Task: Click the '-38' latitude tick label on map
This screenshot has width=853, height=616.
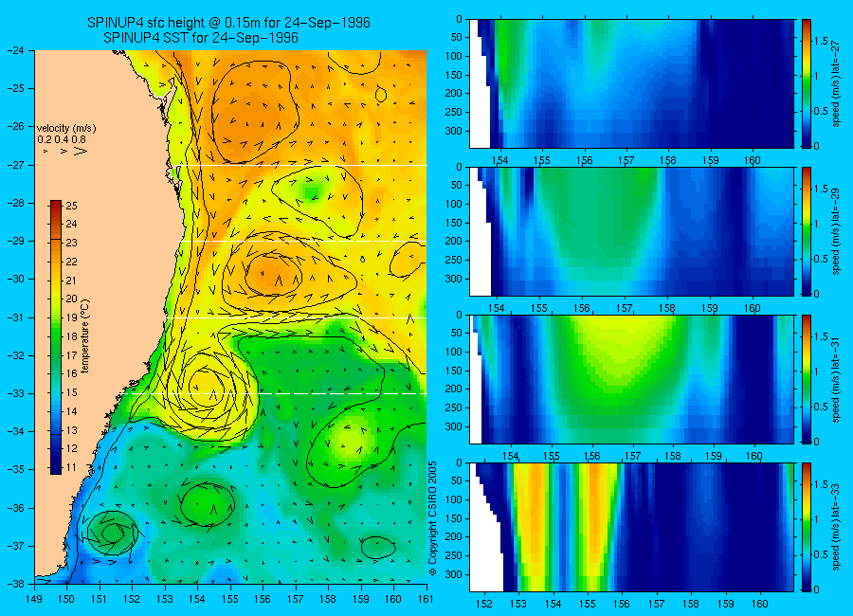Action: (x=15, y=584)
